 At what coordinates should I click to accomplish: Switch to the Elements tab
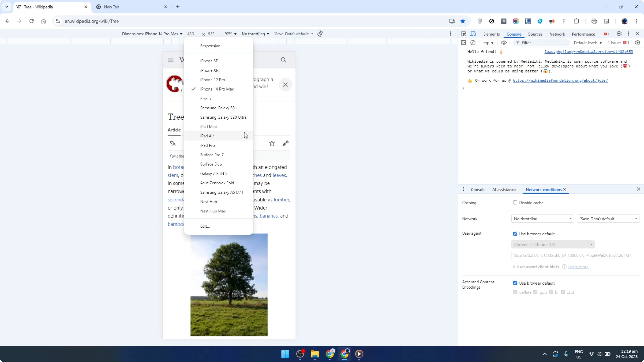pyautogui.click(x=491, y=34)
